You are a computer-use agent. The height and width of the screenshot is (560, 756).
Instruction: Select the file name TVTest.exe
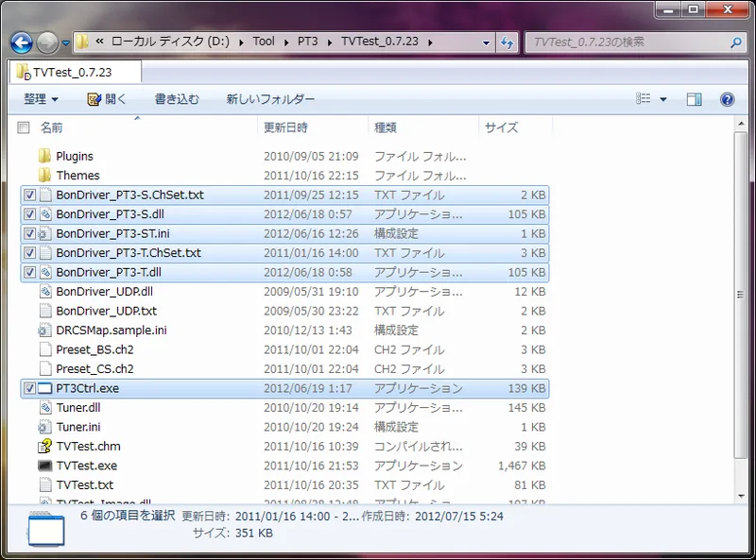[x=87, y=466]
